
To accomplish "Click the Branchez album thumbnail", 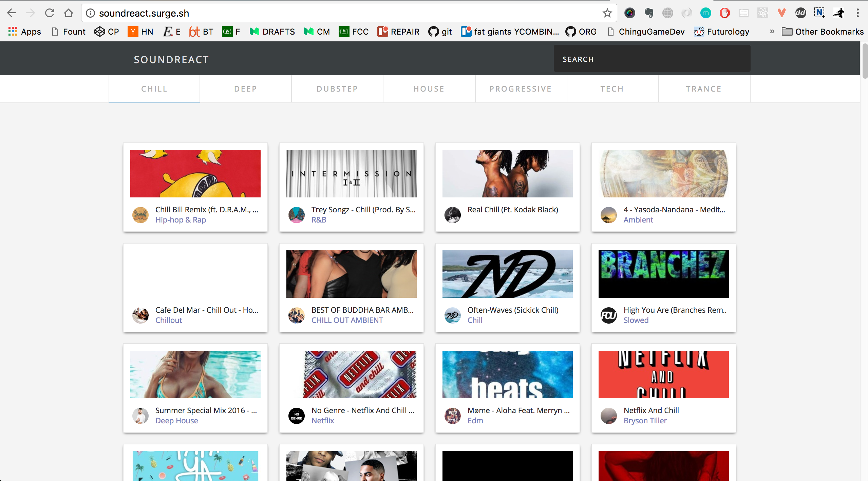I will coord(663,274).
